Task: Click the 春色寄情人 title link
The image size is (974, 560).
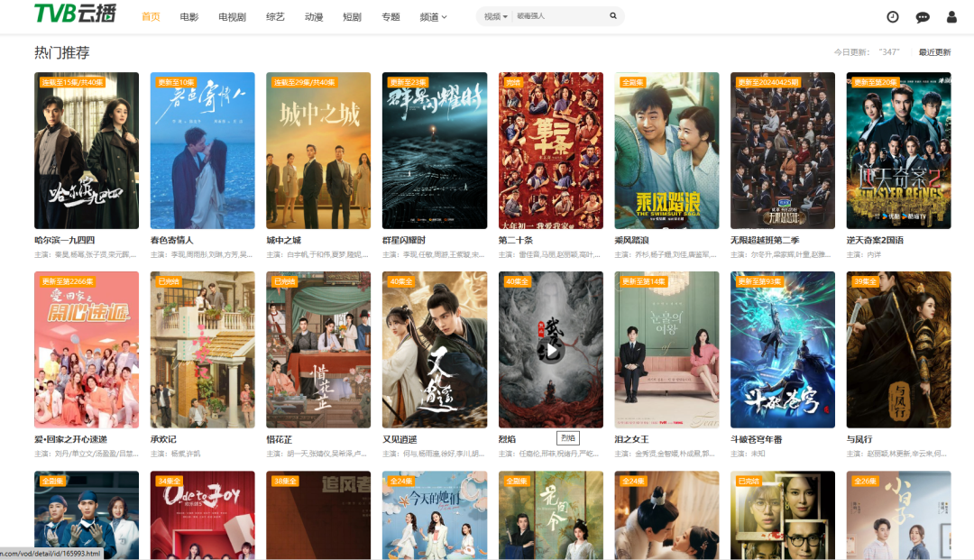Action: [x=172, y=240]
